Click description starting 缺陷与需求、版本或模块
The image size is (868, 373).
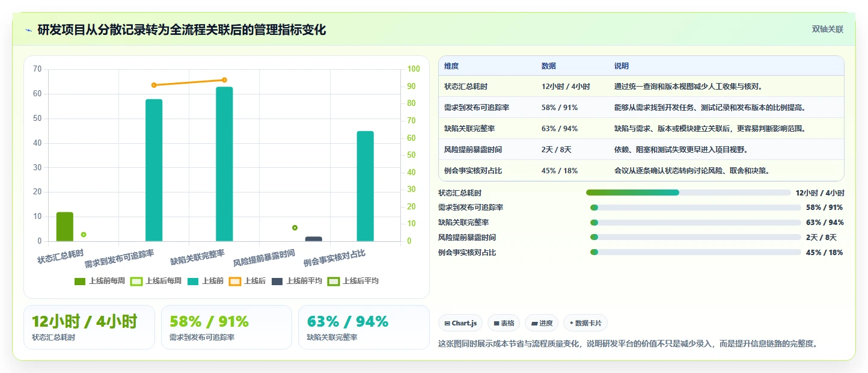pos(710,129)
